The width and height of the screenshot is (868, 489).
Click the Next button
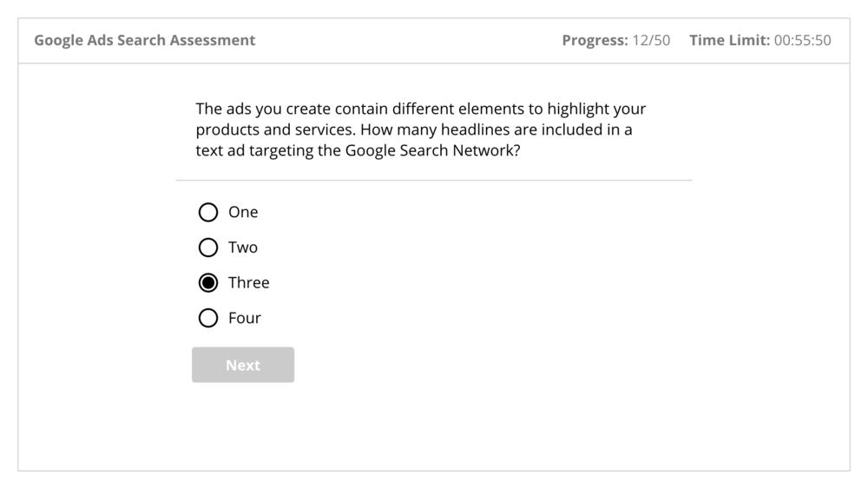243,365
